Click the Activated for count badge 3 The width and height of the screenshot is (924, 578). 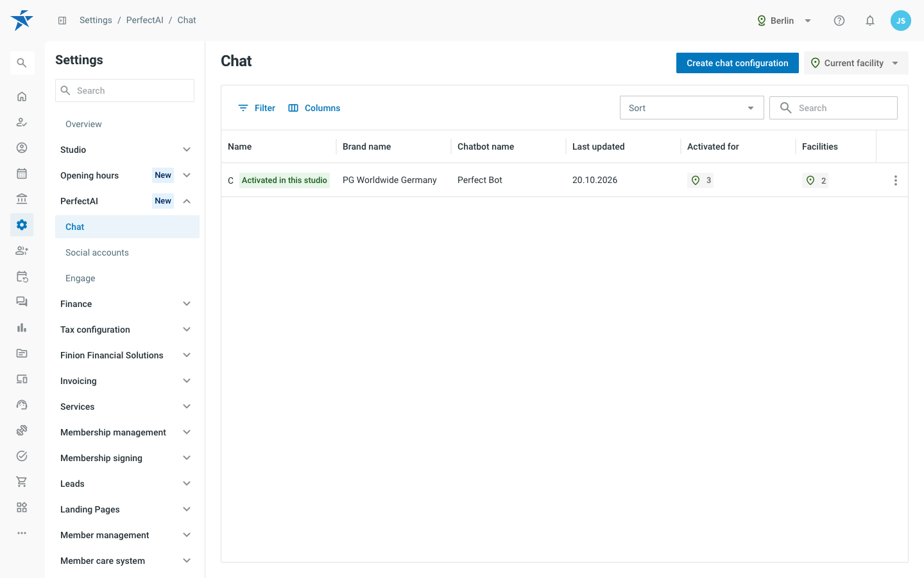pos(700,180)
